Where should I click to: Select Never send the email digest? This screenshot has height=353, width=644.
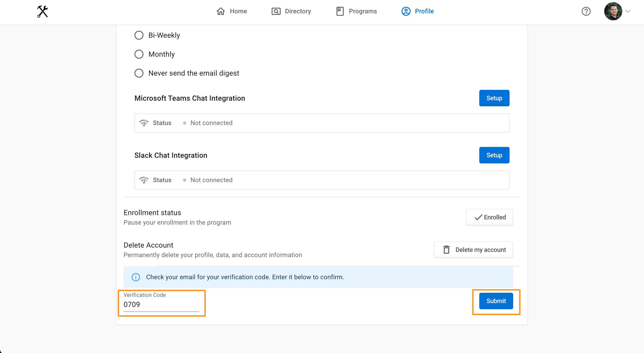pos(139,73)
